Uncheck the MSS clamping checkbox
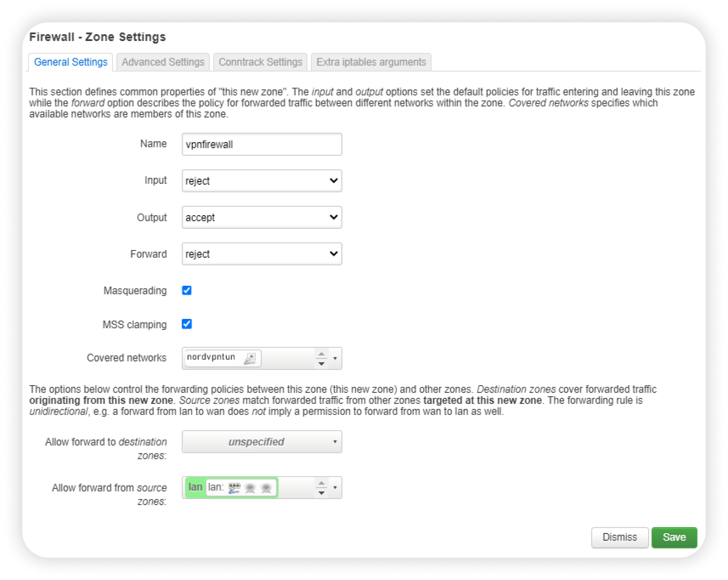The image size is (728, 580). click(x=187, y=324)
